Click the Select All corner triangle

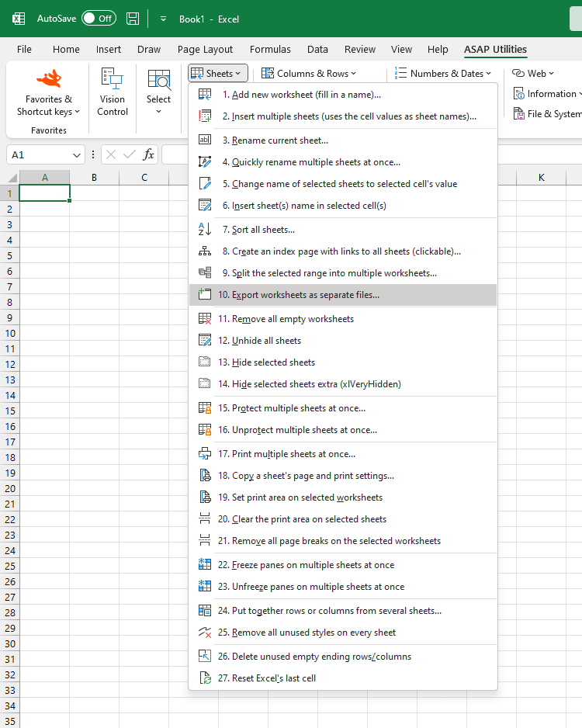coord(12,178)
